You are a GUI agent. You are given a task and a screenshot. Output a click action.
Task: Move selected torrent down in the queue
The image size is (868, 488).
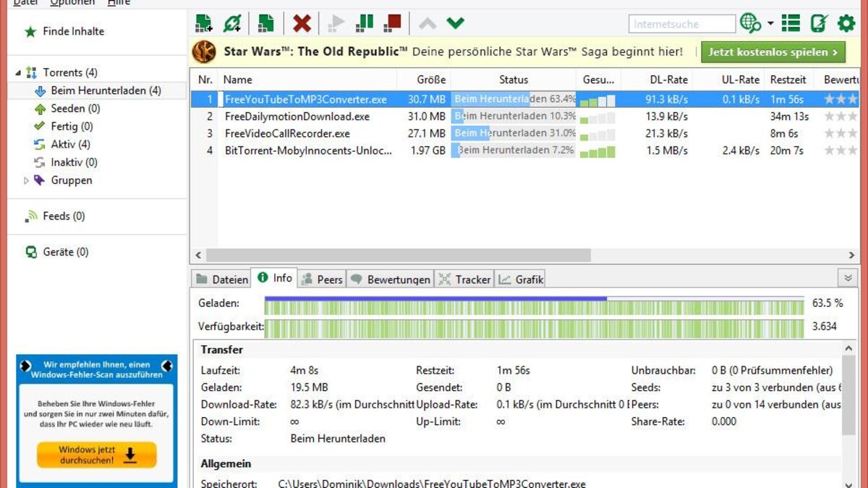(x=455, y=22)
